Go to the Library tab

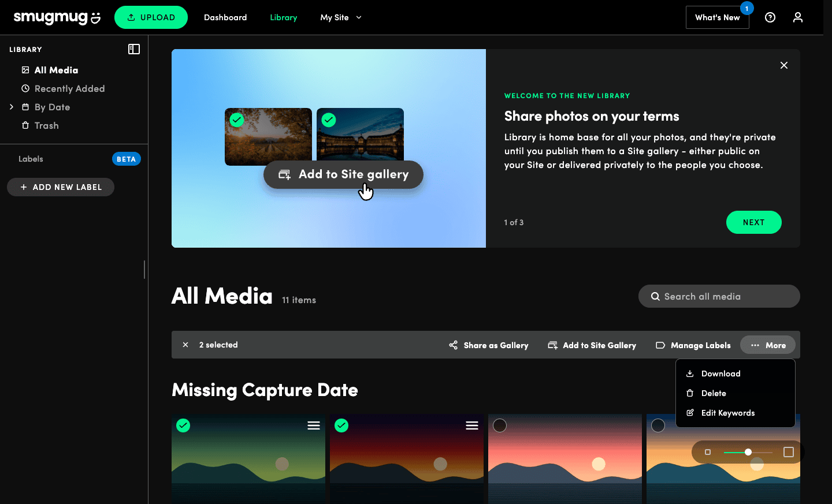[x=284, y=17]
